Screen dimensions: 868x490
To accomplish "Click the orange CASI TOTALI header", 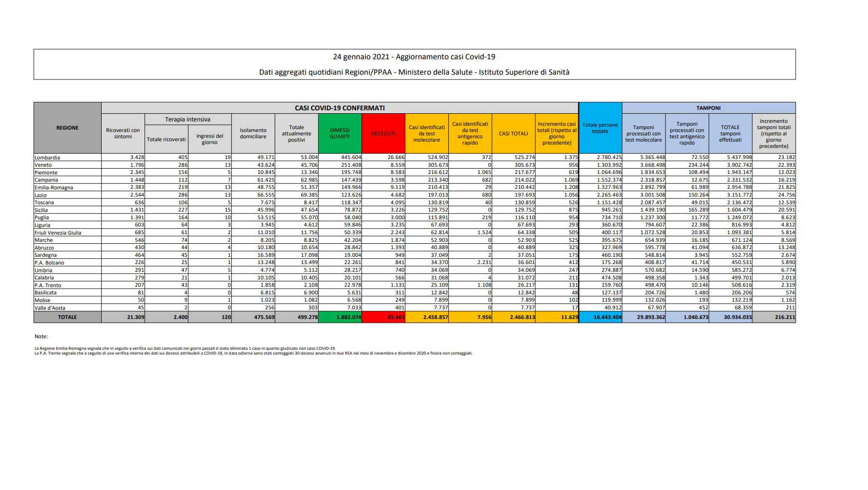I will [513, 133].
